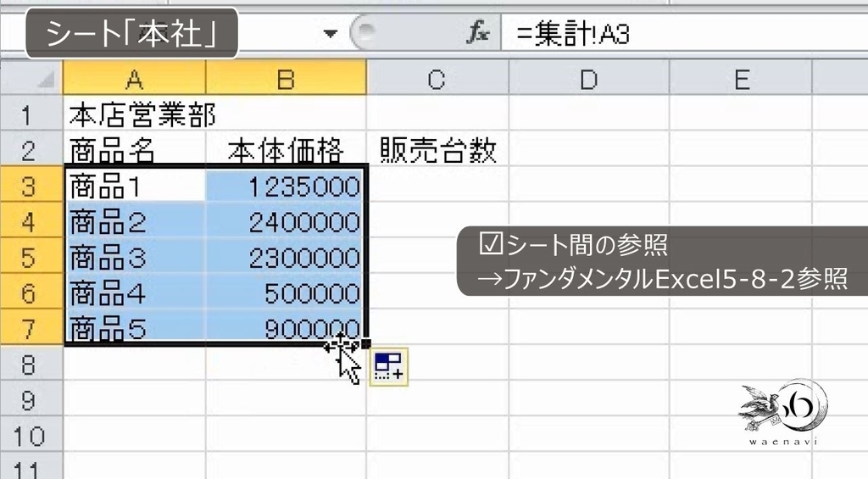Viewport: 868px width, 479px height.
Task: Click cell containing 商品2
Action: 135,220
